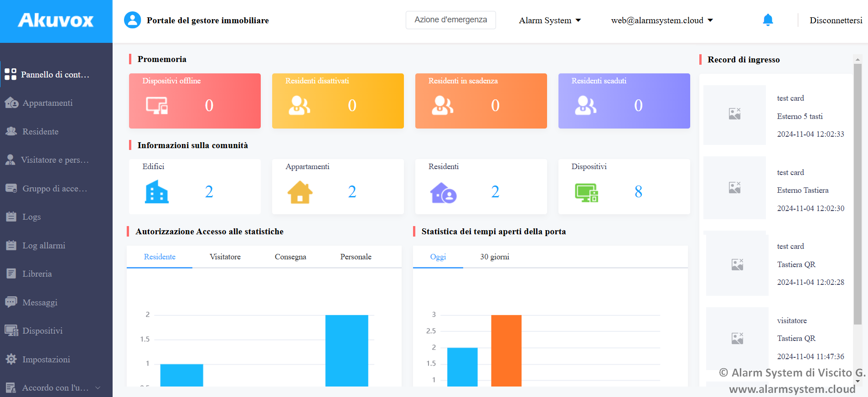Click the Accordo con l'utente document icon
This screenshot has height=397, width=868.
[11, 387]
